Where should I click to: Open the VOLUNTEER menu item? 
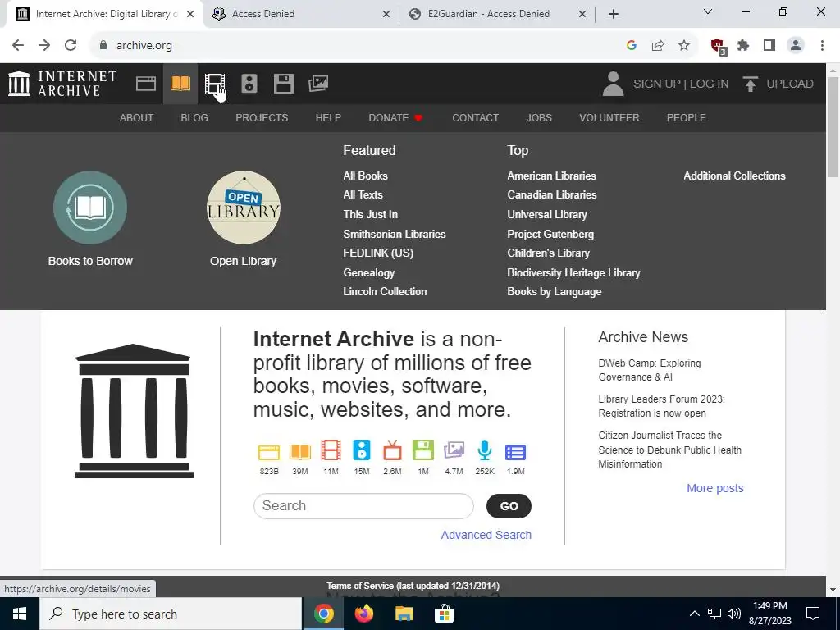pos(609,118)
